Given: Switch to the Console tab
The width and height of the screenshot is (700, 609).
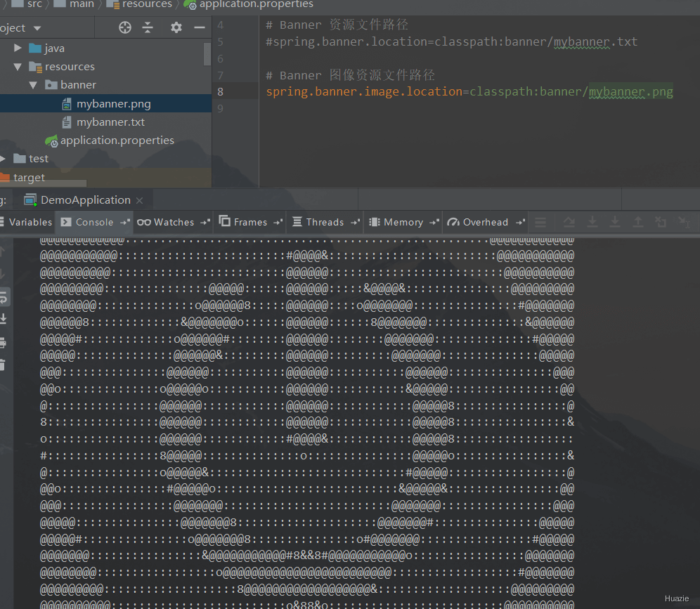Looking at the screenshot, I should (x=94, y=222).
